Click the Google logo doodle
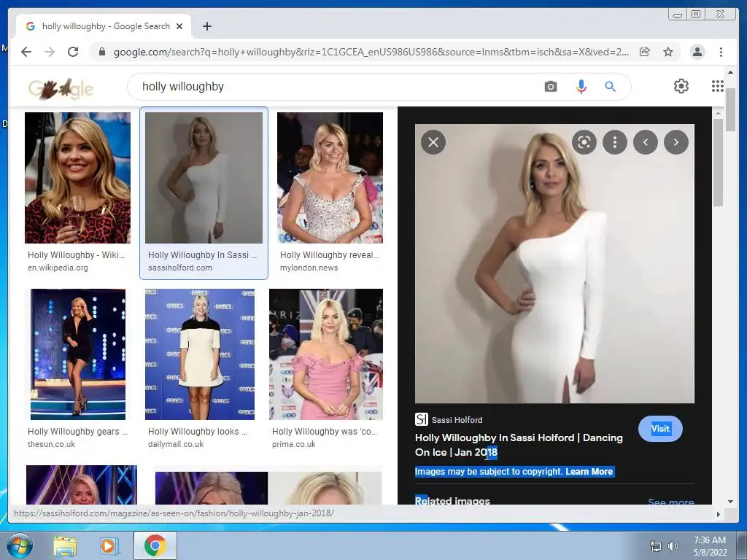The width and height of the screenshot is (747, 560). pyautogui.click(x=61, y=87)
